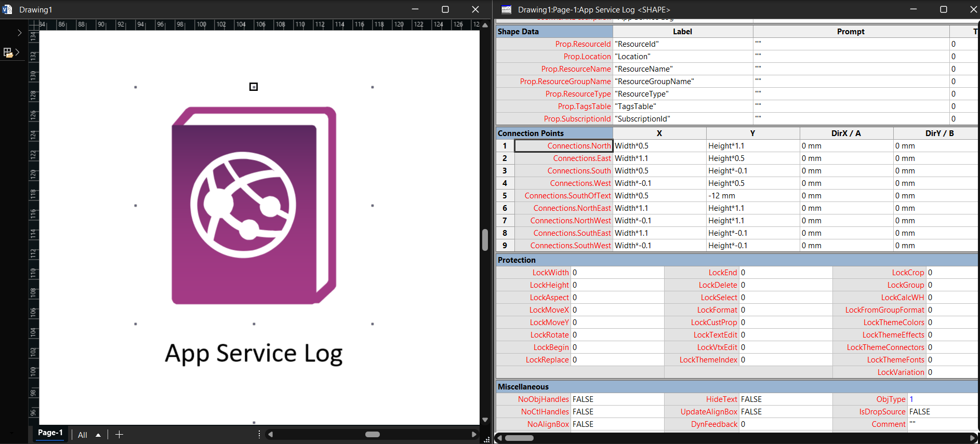Collapse the Miscellaneous section header
This screenshot has height=444, width=980.
(737, 387)
